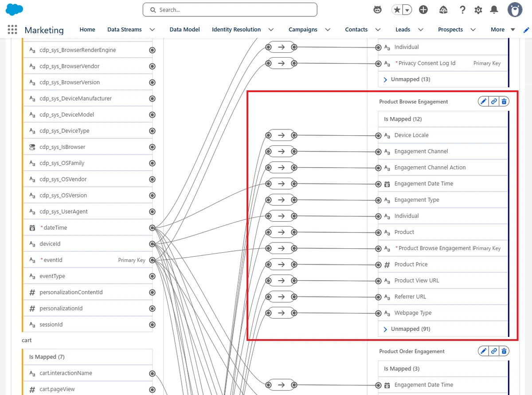Open the Einstein Astro assistant icon
This screenshot has width=532, height=395.
[377, 10]
